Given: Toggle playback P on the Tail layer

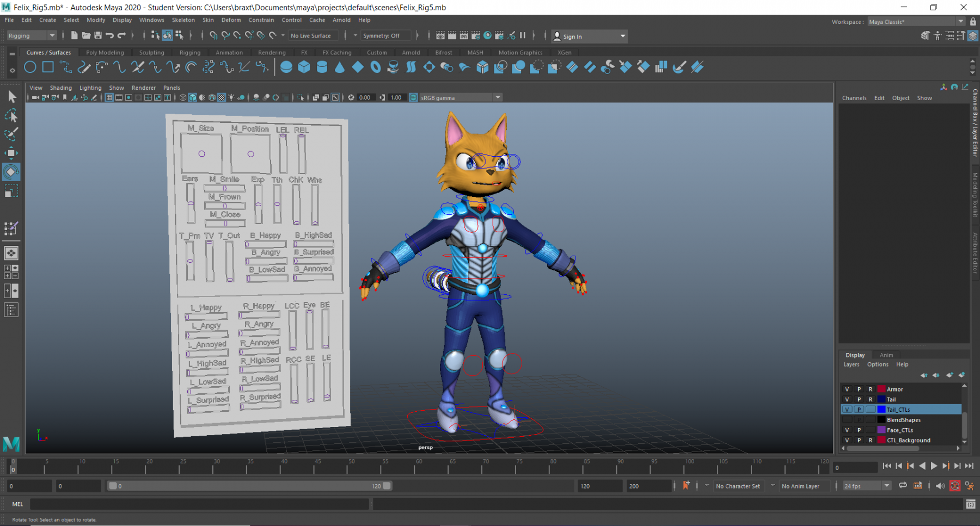Looking at the screenshot, I should 859,399.
